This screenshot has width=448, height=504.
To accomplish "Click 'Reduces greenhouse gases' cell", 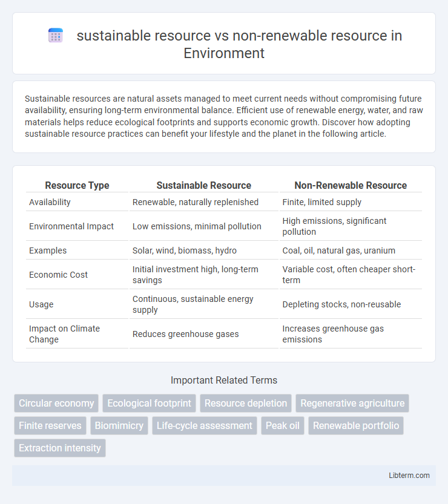I will tap(203, 334).
